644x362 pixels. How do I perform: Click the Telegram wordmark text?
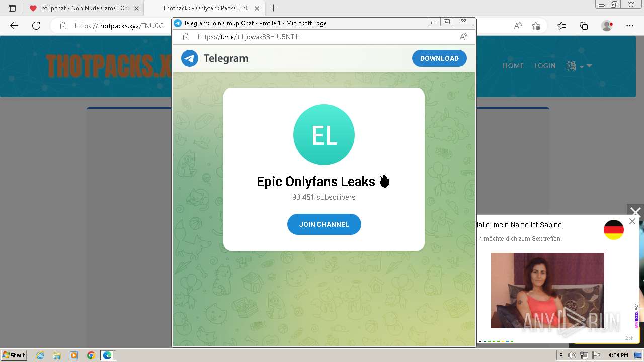point(226,58)
